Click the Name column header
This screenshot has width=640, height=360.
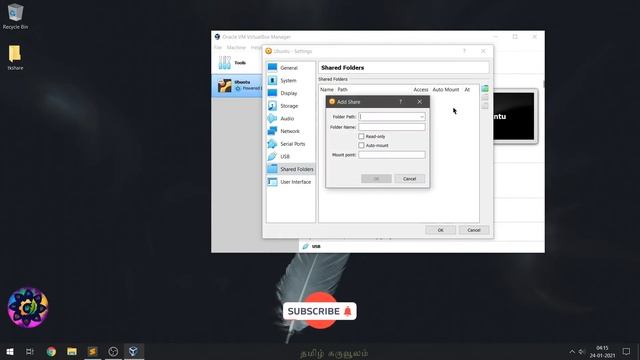(x=327, y=89)
